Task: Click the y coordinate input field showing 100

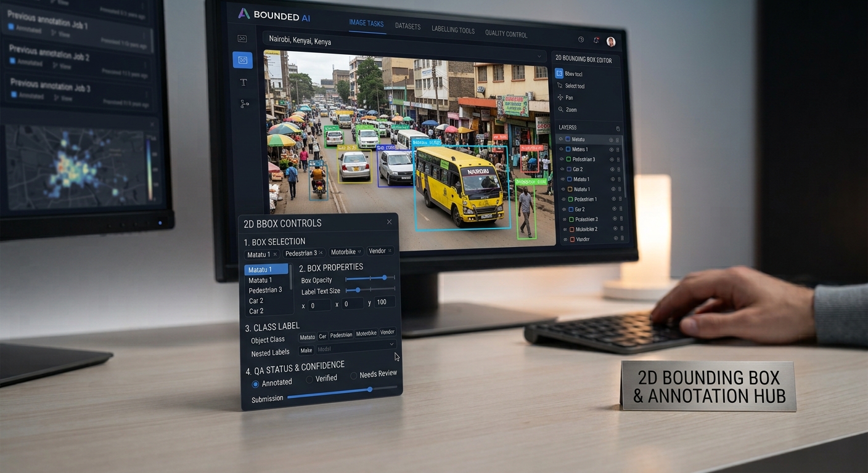Action: click(385, 302)
